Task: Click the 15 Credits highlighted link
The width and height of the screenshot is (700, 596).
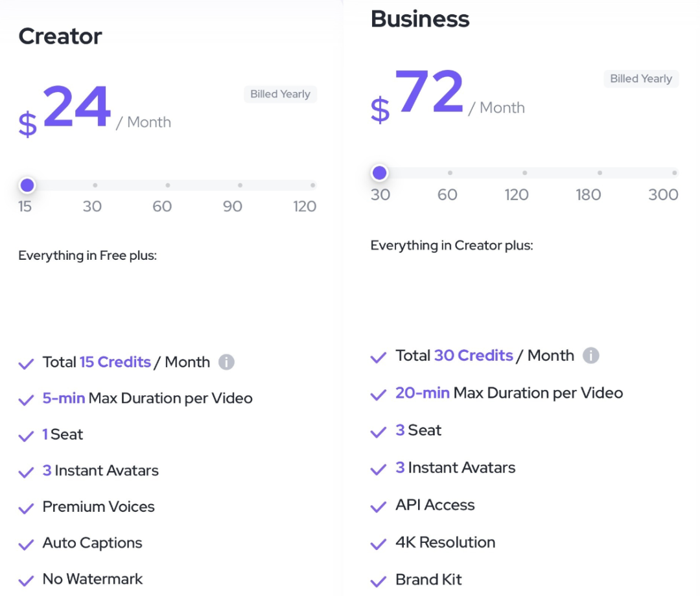Action: click(115, 361)
